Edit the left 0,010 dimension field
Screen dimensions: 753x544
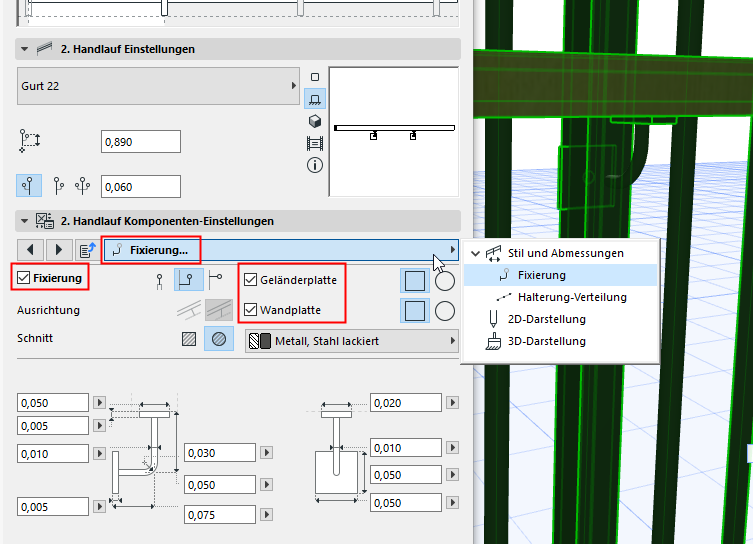[53, 454]
